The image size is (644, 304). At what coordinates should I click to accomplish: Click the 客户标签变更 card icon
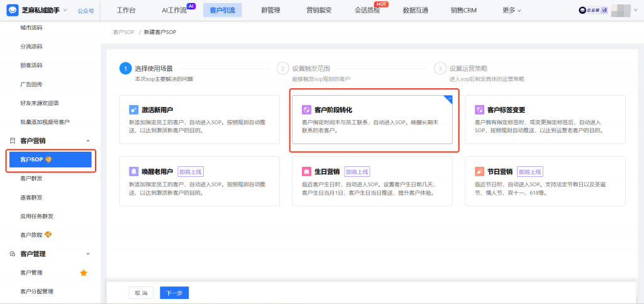tap(479, 110)
